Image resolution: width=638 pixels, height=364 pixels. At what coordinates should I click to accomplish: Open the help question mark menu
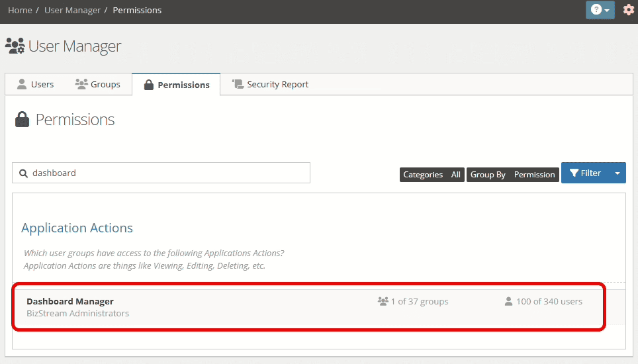[x=600, y=10]
